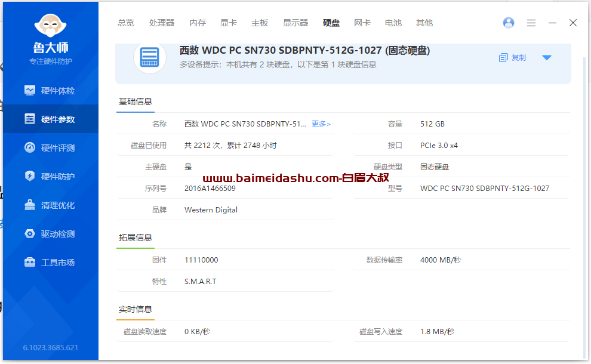Click the 主硬盘 value 是

(x=188, y=167)
